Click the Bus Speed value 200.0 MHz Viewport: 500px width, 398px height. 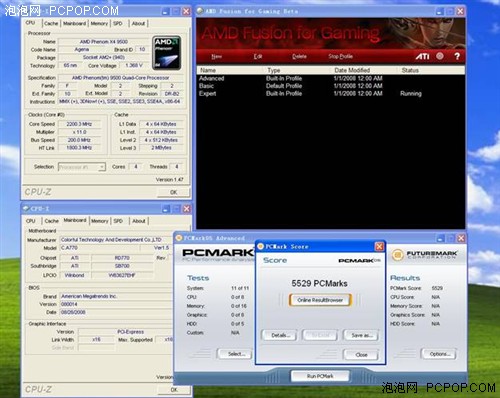79,140
